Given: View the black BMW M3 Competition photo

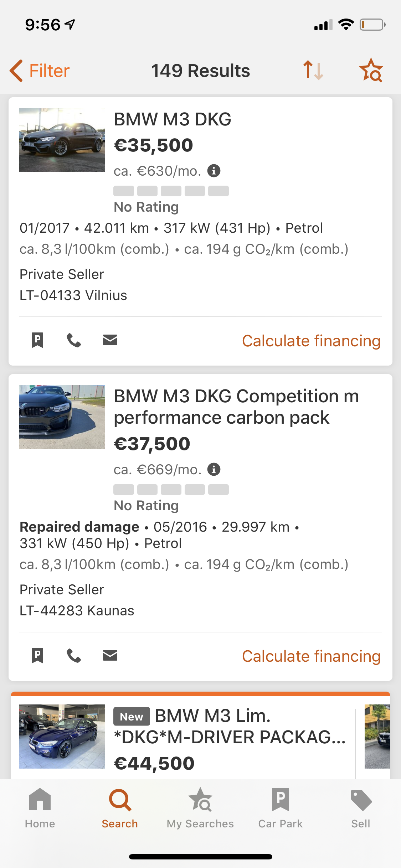Looking at the screenshot, I should 62,417.
